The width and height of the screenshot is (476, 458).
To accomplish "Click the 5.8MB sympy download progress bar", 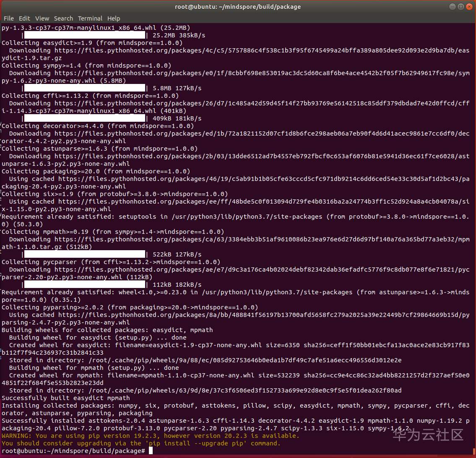I will (85, 88).
